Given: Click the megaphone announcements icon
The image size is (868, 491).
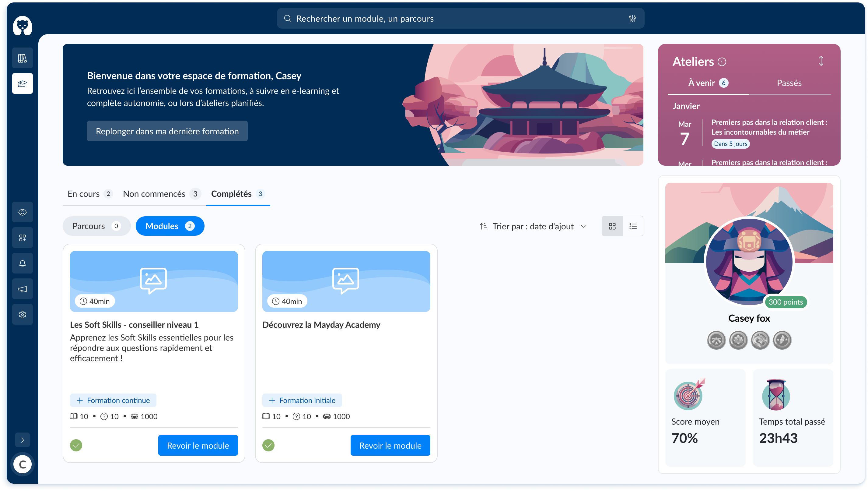Looking at the screenshot, I should [22, 289].
